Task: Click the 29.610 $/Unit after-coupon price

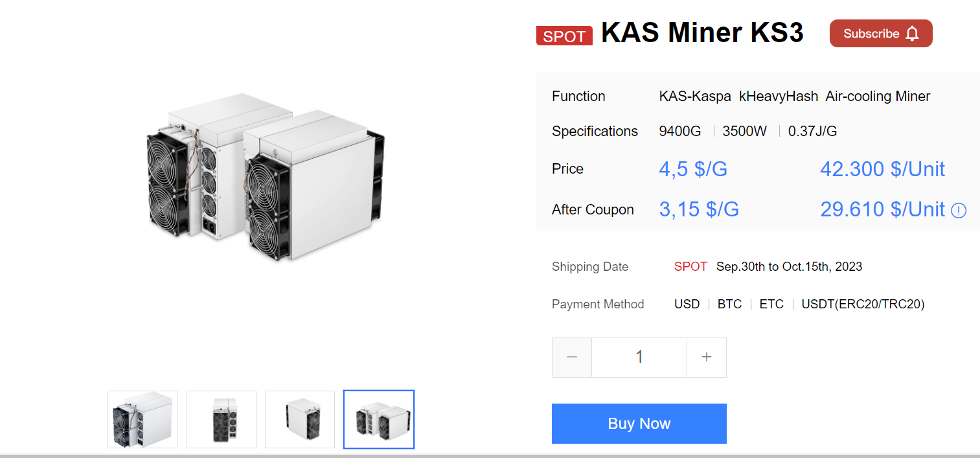Action: 882,209
